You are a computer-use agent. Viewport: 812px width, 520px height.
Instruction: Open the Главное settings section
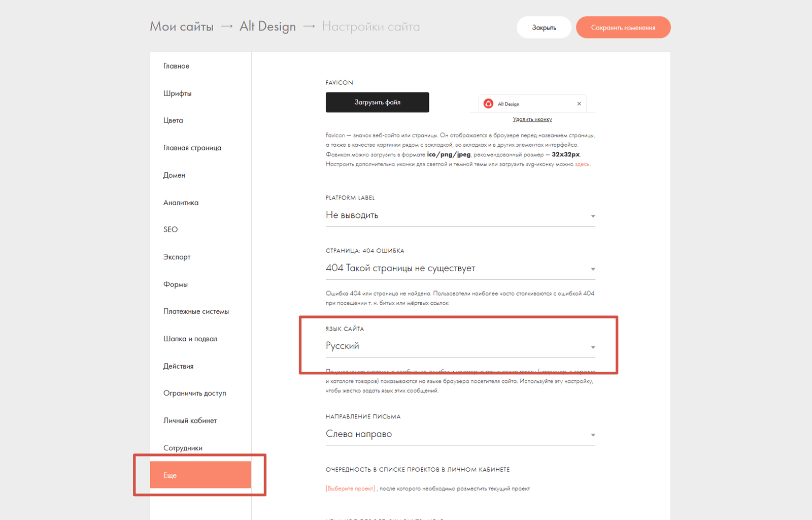click(176, 66)
